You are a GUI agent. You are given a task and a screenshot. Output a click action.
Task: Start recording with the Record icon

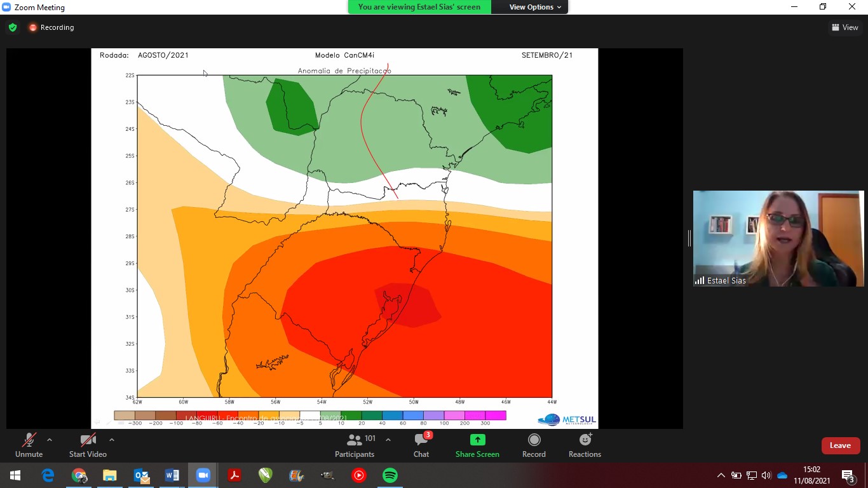(534, 445)
